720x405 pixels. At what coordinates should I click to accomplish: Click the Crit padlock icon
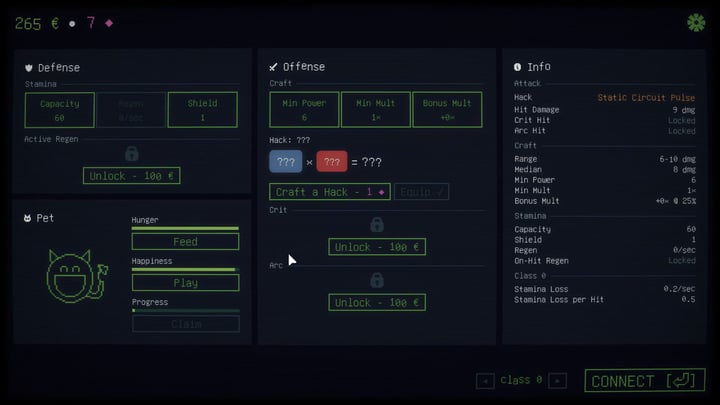(377, 225)
